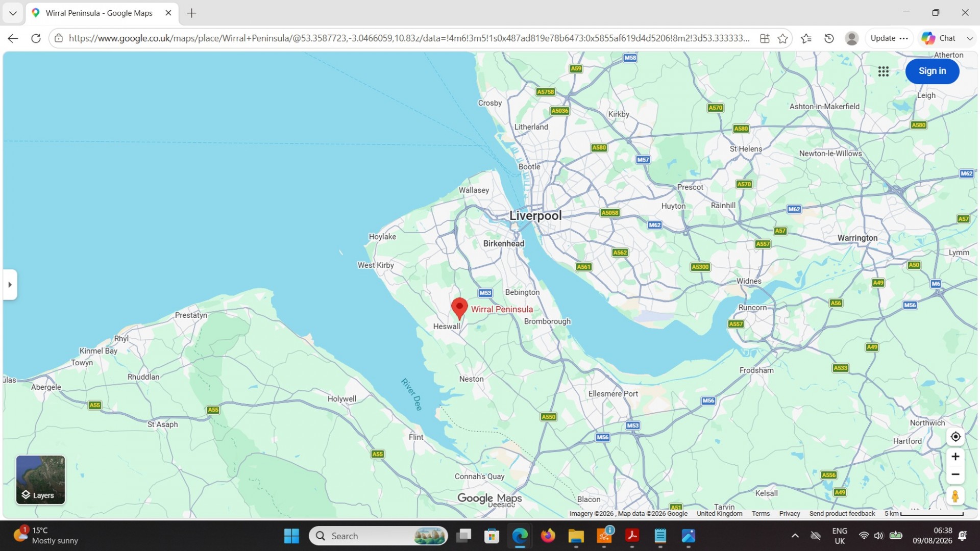The image size is (980, 551).
Task: Click the Prestatyn label on the map
Action: click(191, 315)
